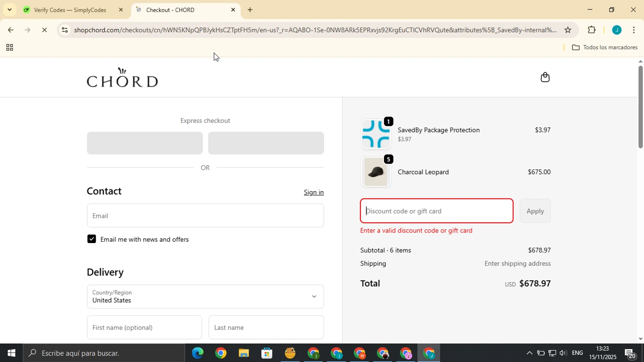The image size is (644, 362).
Task: Open the active Chrome window taskbar icon
Action: pos(429,353)
